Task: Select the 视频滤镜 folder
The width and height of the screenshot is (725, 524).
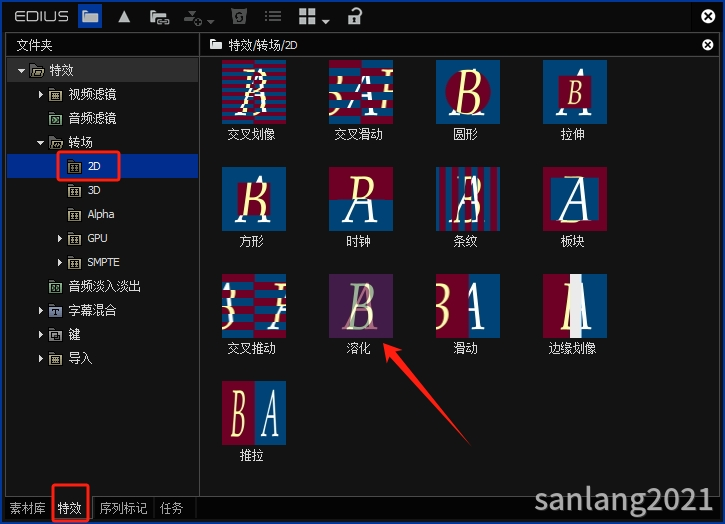Action: [x=102, y=94]
